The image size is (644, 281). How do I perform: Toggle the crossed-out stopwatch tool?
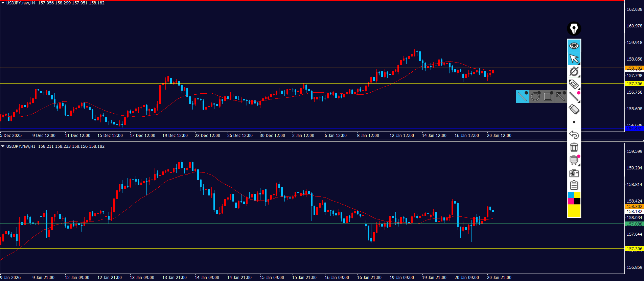574,71
